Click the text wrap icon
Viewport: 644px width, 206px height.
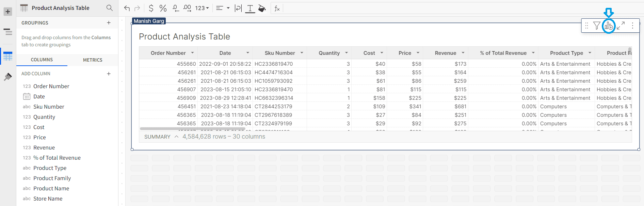coord(238,8)
